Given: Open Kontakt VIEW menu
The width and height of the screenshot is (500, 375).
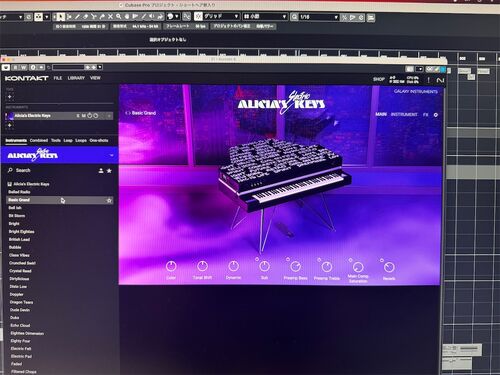Looking at the screenshot, I should (95, 78).
